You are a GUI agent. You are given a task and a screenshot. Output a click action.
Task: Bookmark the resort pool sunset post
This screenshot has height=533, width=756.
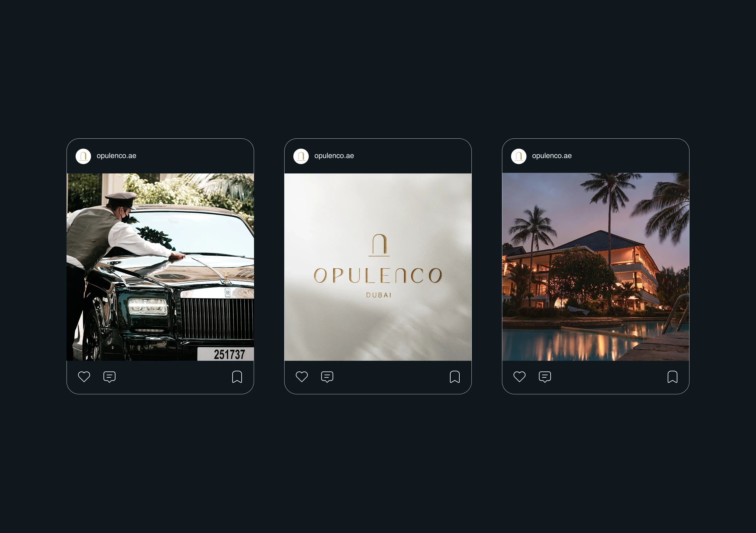click(672, 377)
